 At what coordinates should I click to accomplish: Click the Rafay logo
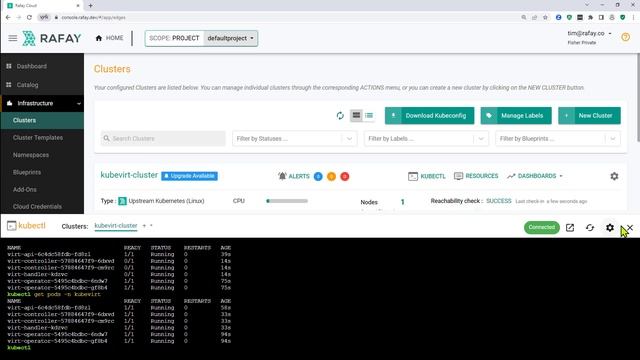pyautogui.click(x=51, y=38)
